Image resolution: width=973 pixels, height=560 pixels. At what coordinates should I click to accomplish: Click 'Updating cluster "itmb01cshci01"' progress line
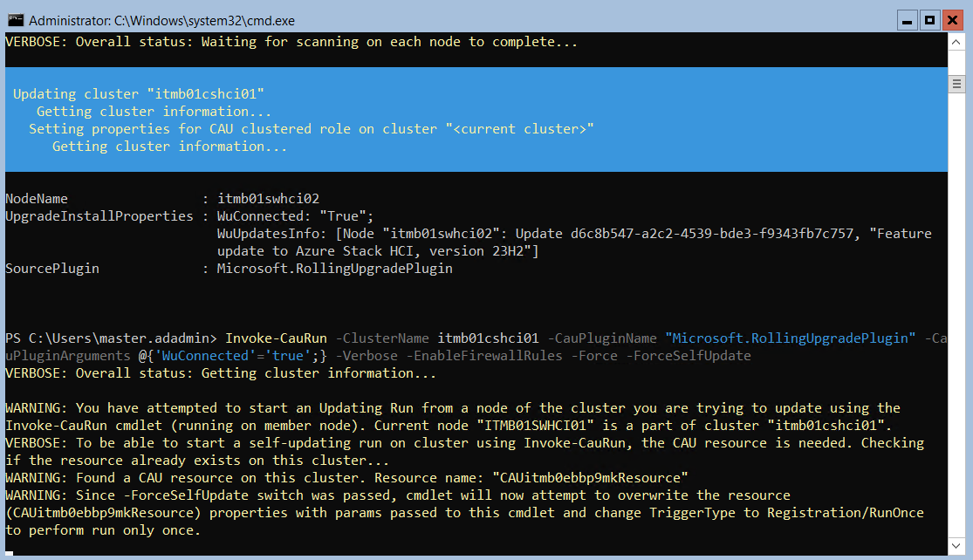139,93
